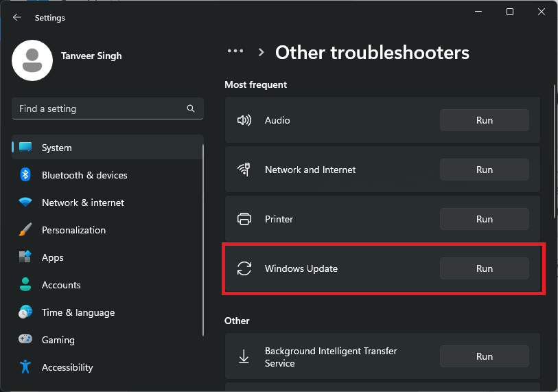Click the Background Intelligent Transfer download icon

pos(244,356)
